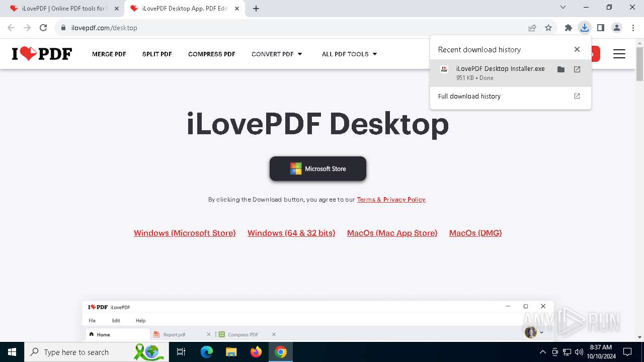Screen dimensions: 644x362
Task: Select the iLovePDF Desktop App tab
Action: pos(185,9)
